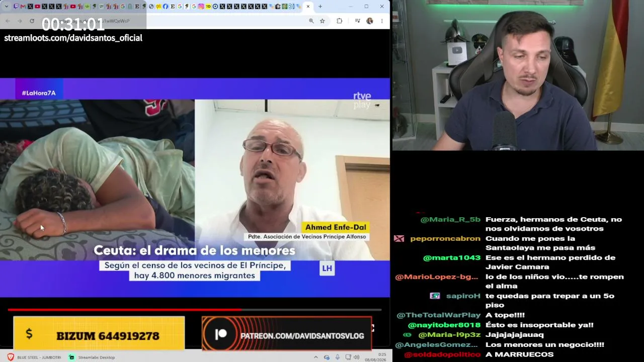Switch to the Facebook tab
Screen dimensions: 644x362
point(166,7)
